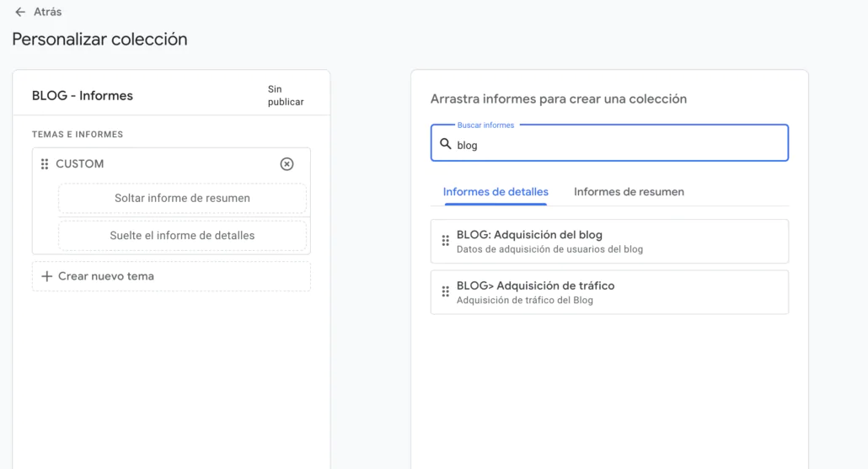This screenshot has width=868, height=469.
Task: Click the 'Adquisición de tráfico del Blog' description
Action: [525, 301]
